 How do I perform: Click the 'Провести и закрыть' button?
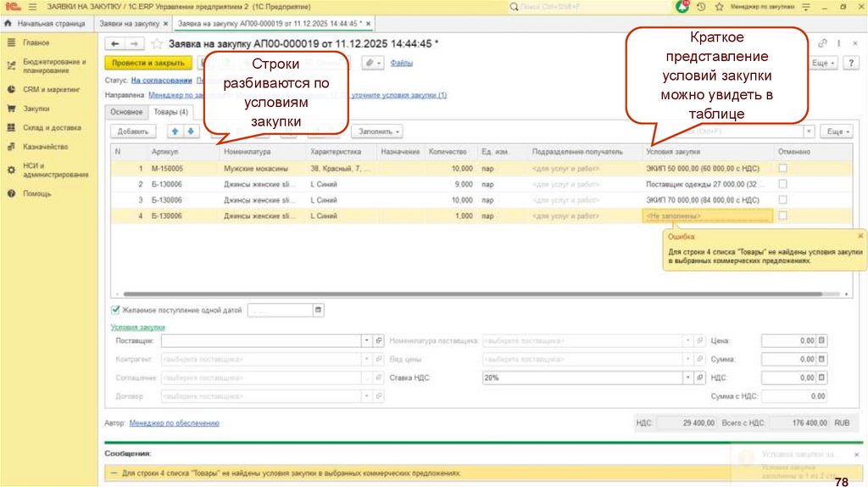click(x=147, y=63)
